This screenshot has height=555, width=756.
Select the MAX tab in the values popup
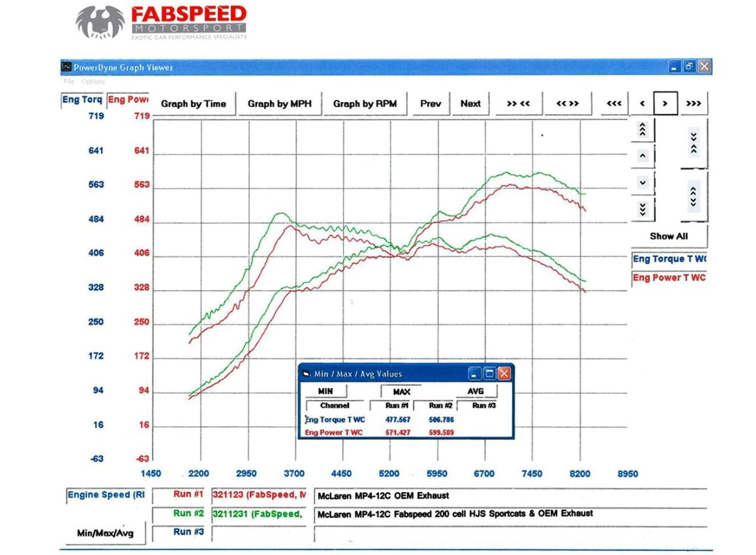(x=401, y=392)
